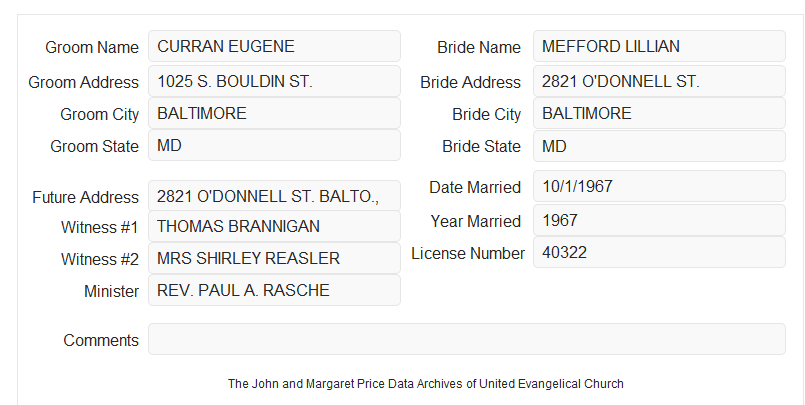Image resolution: width=805 pixels, height=405 pixels.
Task: Click the Groom Name label
Action: [x=92, y=47]
